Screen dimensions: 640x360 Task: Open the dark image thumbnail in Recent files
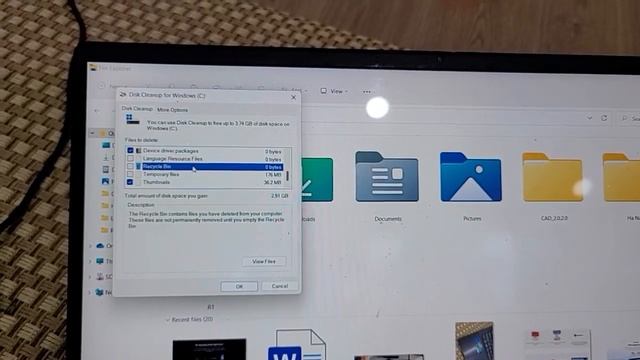[209, 349]
